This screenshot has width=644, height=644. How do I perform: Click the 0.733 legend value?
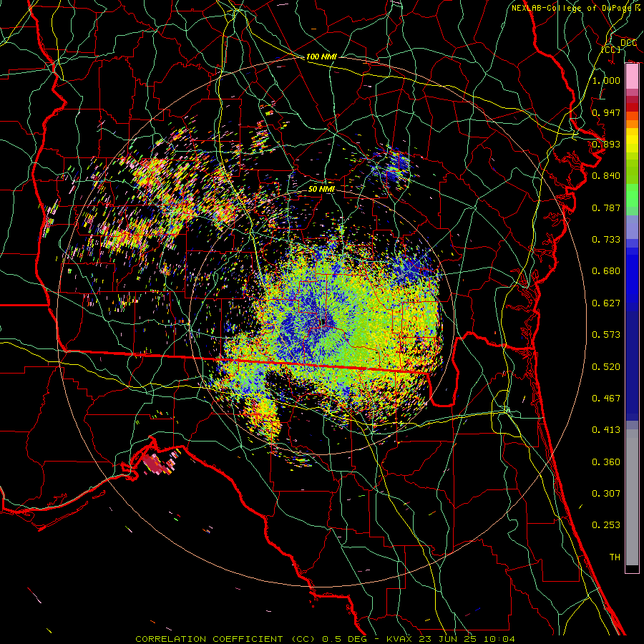pos(606,240)
